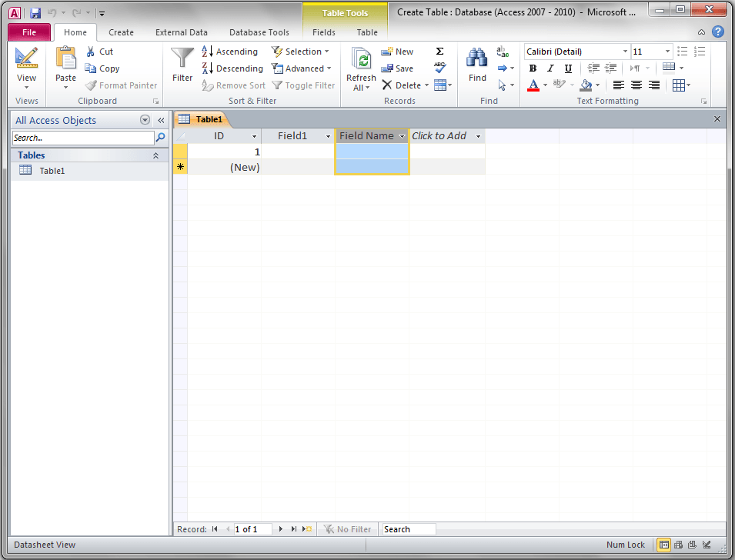Click Refresh All icon
This screenshot has height=560, width=735.
click(362, 59)
